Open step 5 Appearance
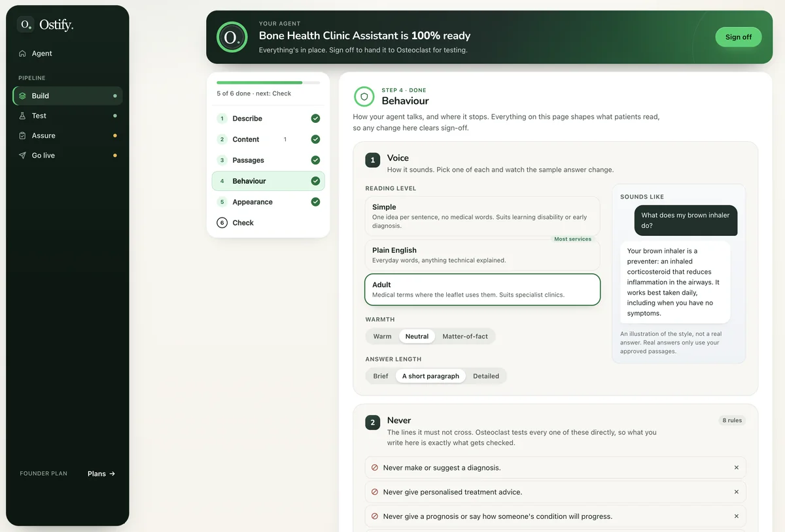Image resolution: width=785 pixels, height=532 pixels. (x=268, y=202)
